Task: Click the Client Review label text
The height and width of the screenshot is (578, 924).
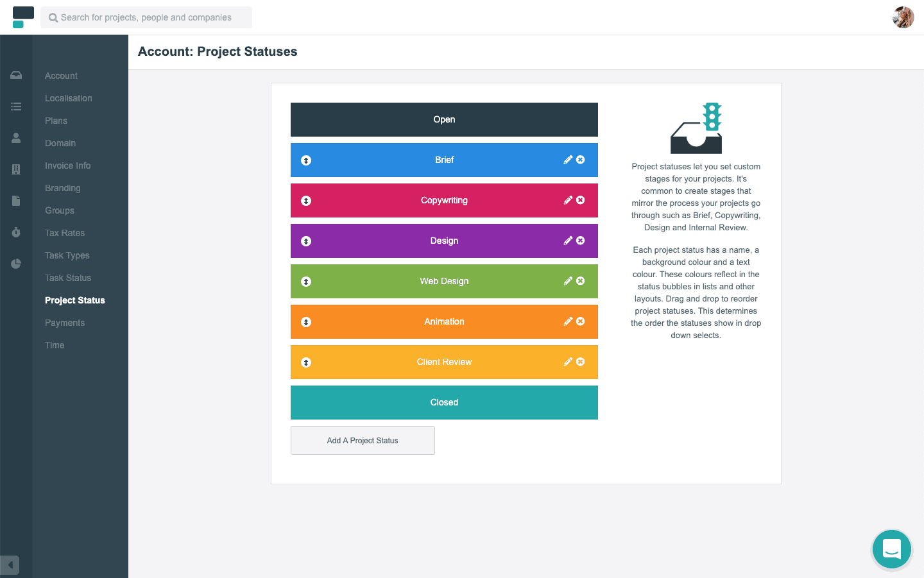Action: tap(444, 362)
